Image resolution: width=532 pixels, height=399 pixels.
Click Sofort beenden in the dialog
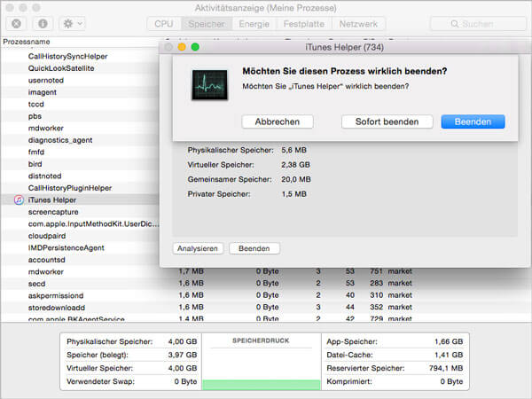pyautogui.click(x=387, y=121)
